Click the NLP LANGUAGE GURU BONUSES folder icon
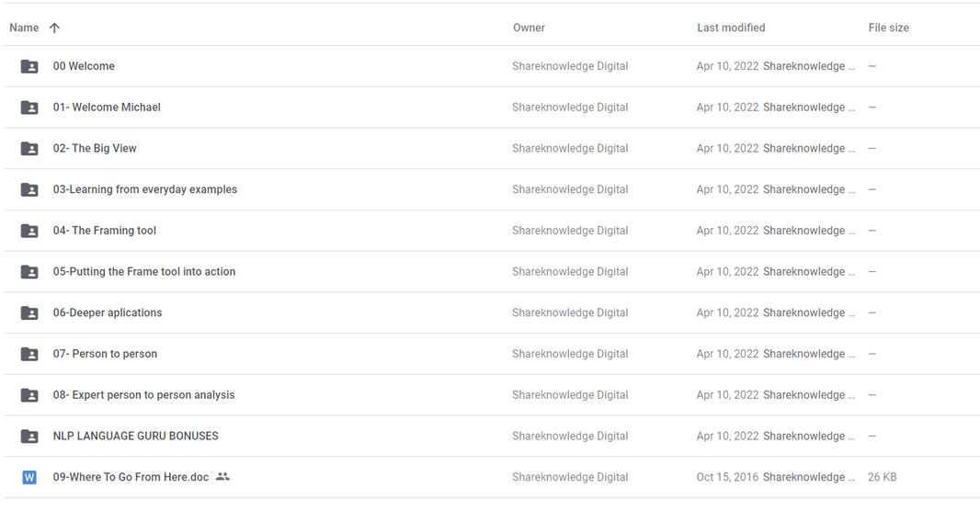This screenshot has height=511, width=980. coord(29,436)
